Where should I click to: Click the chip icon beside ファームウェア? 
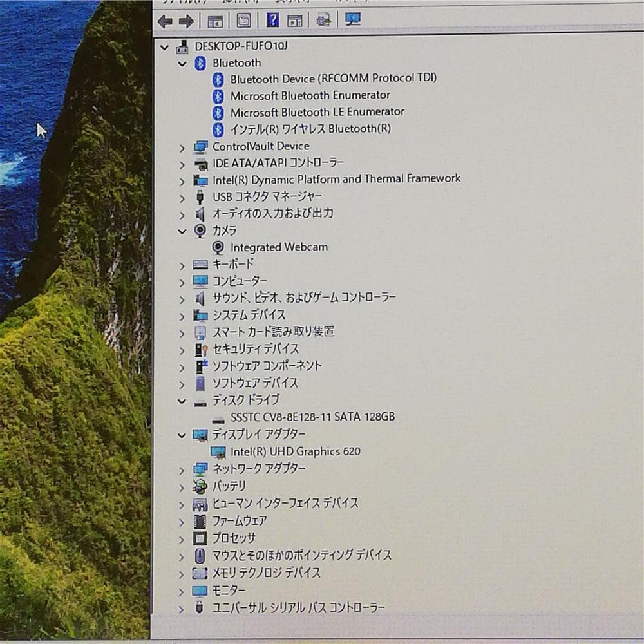(200, 521)
